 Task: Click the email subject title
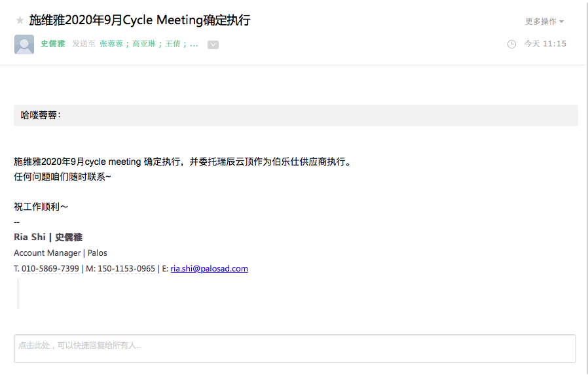tap(139, 20)
